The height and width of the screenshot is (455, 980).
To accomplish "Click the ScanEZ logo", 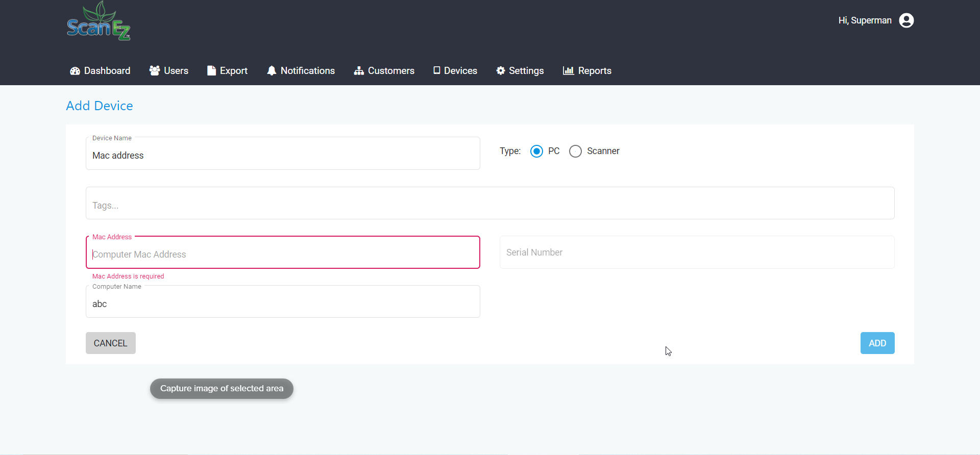I will click(x=99, y=21).
